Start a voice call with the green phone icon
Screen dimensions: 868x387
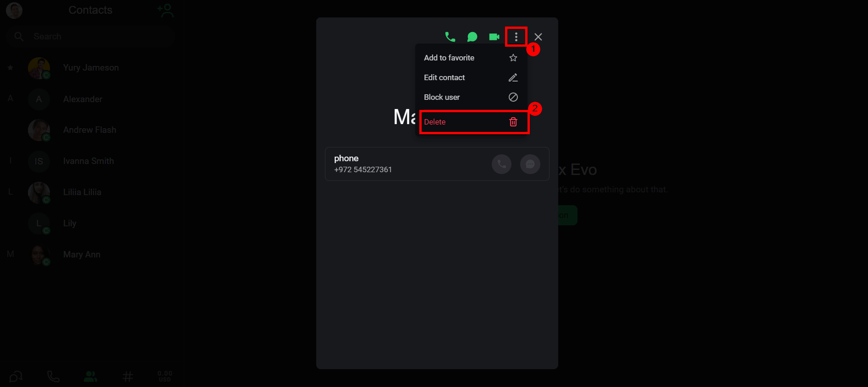pyautogui.click(x=450, y=37)
